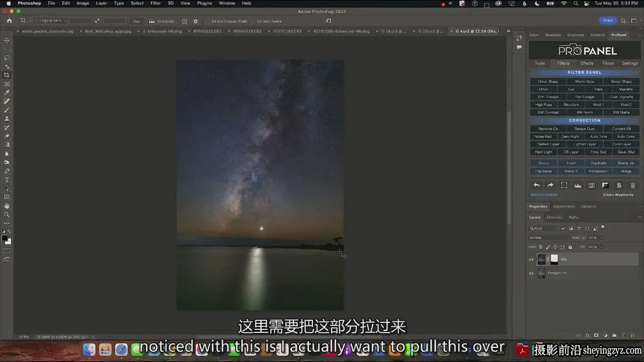Hide the Sky layer
This screenshot has height=362, width=644.
(x=531, y=259)
